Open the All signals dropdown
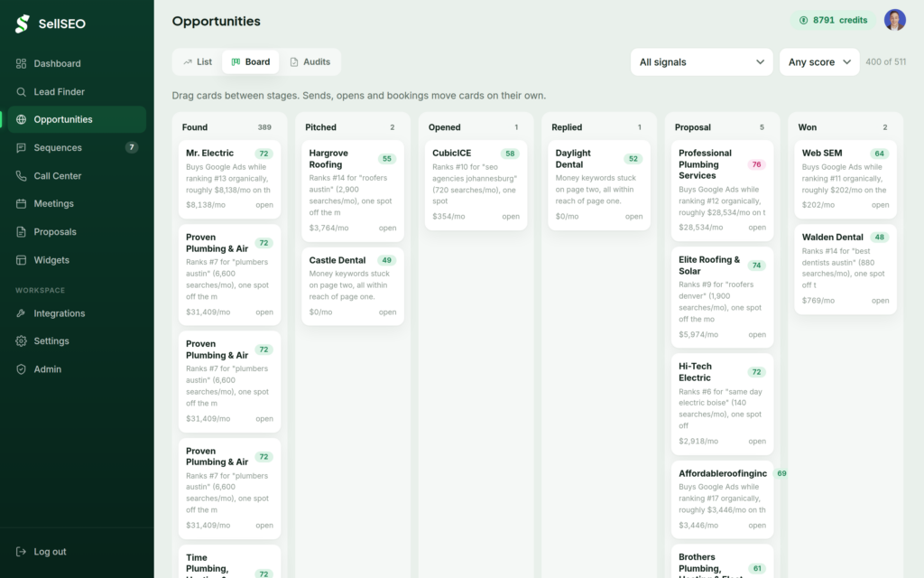 pyautogui.click(x=701, y=62)
